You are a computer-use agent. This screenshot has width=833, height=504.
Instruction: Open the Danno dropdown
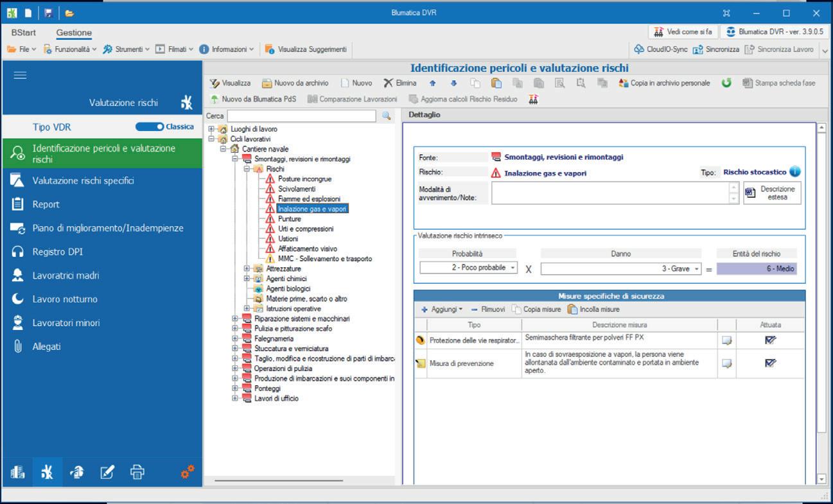697,269
